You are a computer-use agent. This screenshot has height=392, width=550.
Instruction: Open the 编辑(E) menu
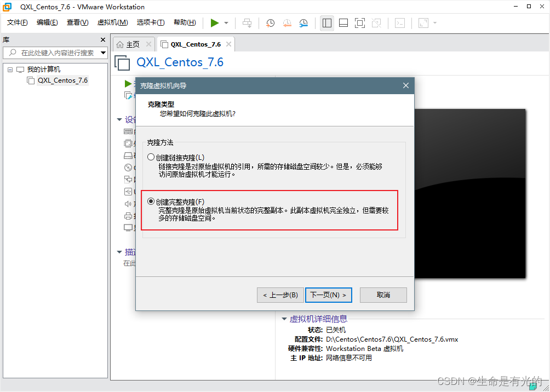point(47,23)
